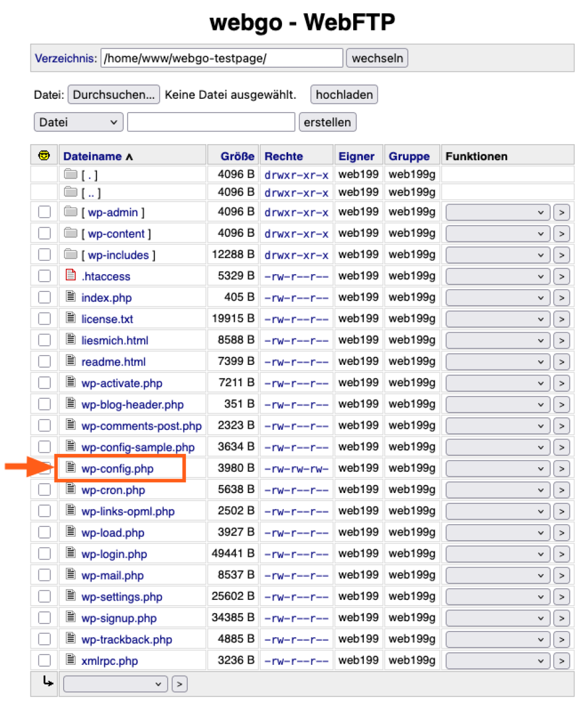Open the wp-config.php file link
Image resolution: width=588 pixels, height=712 pixels.
(x=117, y=468)
